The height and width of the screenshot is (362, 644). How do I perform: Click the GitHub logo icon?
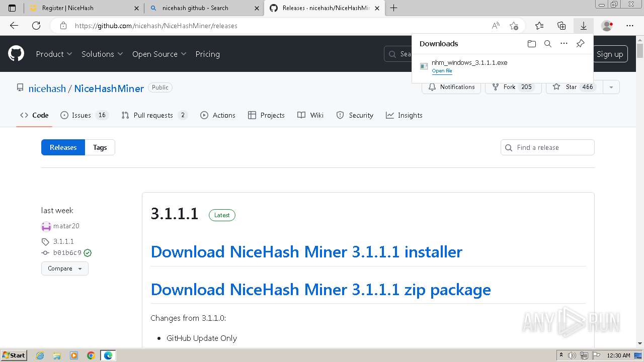tap(16, 54)
